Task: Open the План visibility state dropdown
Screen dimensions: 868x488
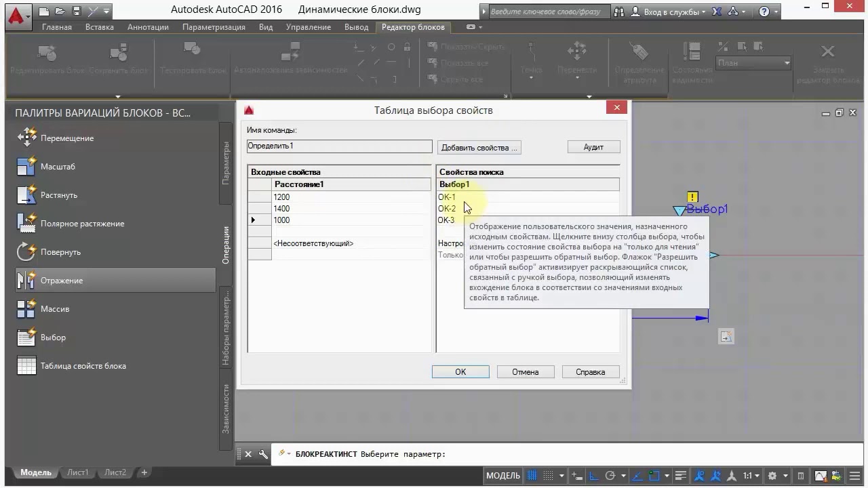Action: (754, 63)
